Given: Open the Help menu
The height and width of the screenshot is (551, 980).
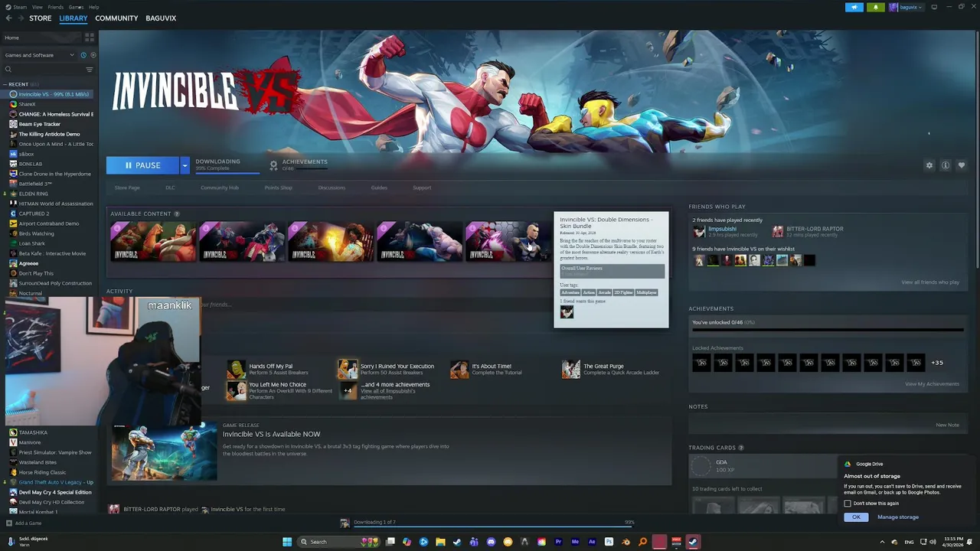Looking at the screenshot, I should coord(93,7).
